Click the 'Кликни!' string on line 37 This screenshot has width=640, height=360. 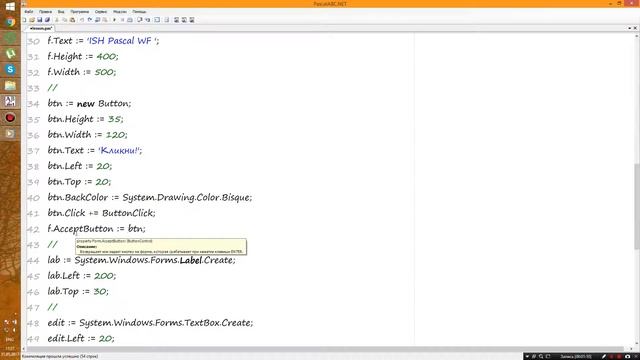(119, 151)
